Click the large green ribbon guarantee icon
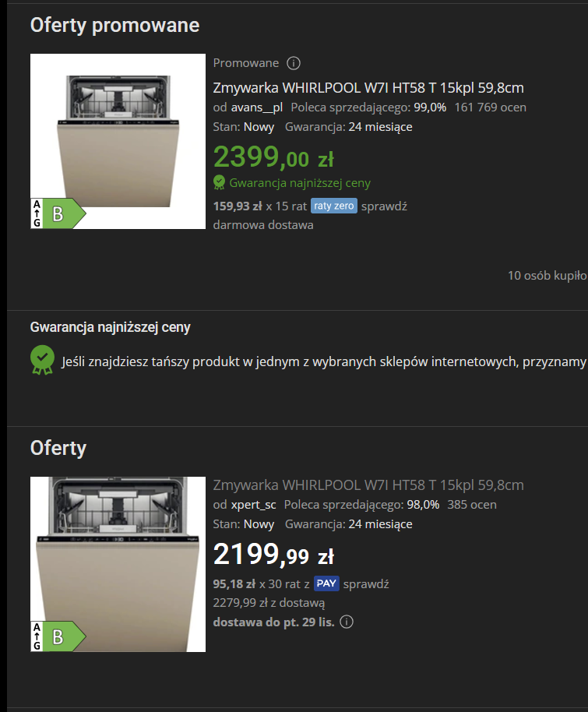The width and height of the screenshot is (588, 712). pyautogui.click(x=42, y=360)
